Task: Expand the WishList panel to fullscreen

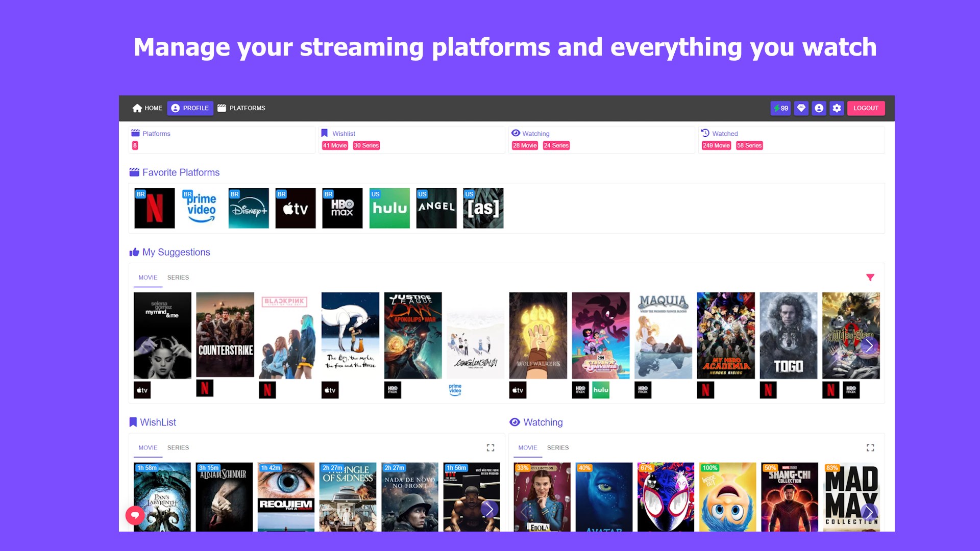Action: click(x=491, y=447)
